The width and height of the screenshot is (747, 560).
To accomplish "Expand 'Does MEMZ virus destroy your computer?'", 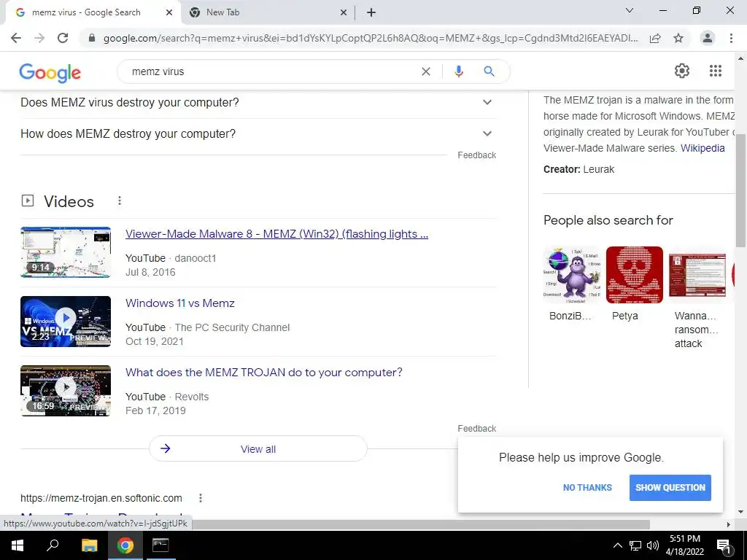I will (258, 102).
